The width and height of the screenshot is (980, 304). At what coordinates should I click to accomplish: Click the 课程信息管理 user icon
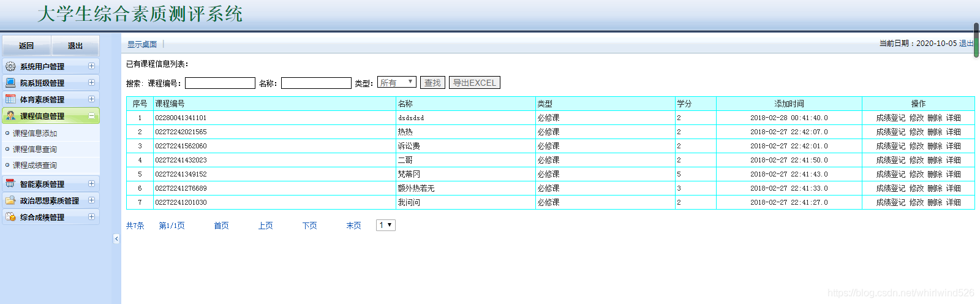pos(10,116)
